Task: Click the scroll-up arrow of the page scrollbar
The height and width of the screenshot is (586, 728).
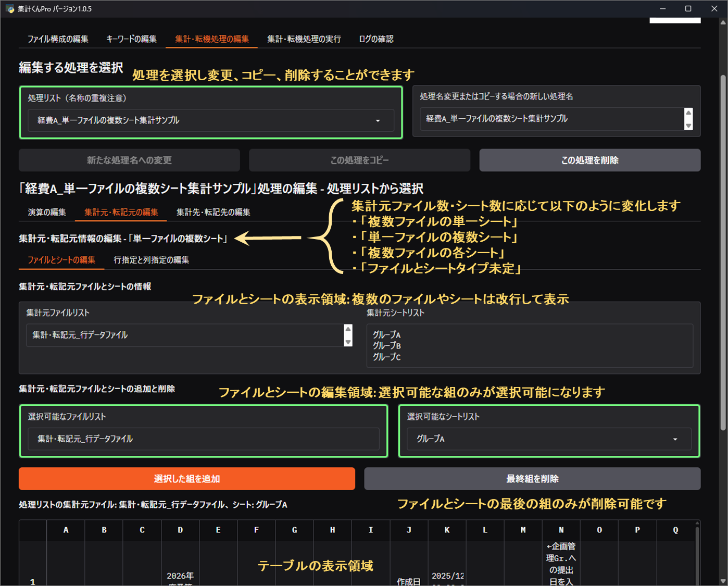Action: [x=723, y=22]
